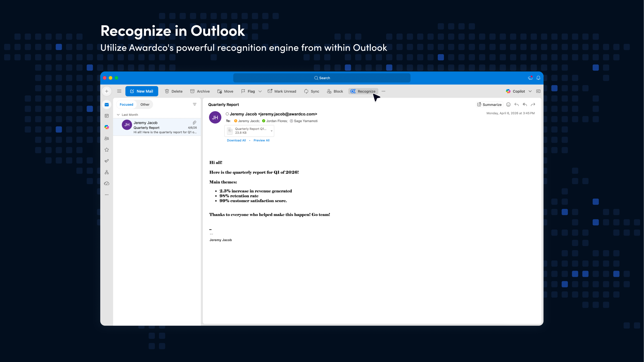
Task: Open Copilot from the toolbar
Action: pyautogui.click(x=515, y=91)
